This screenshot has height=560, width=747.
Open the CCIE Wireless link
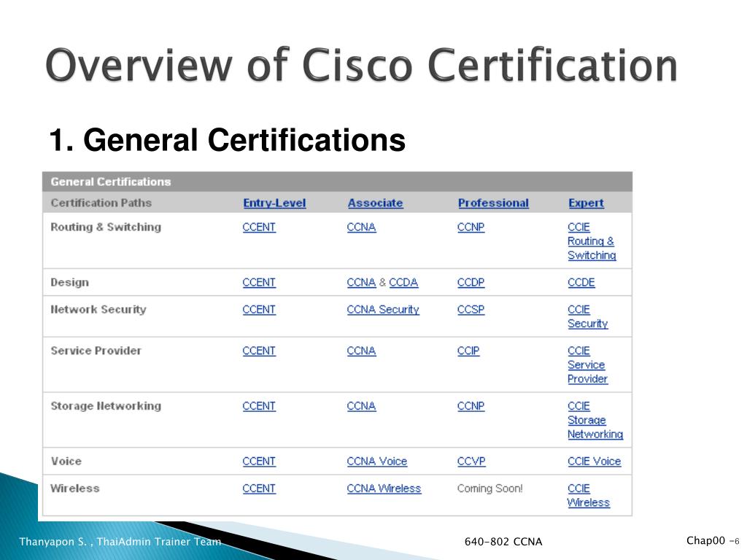tap(589, 496)
